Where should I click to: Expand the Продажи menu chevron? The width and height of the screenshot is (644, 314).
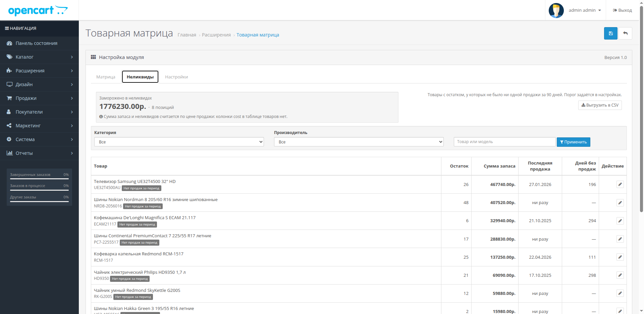pos(72,98)
